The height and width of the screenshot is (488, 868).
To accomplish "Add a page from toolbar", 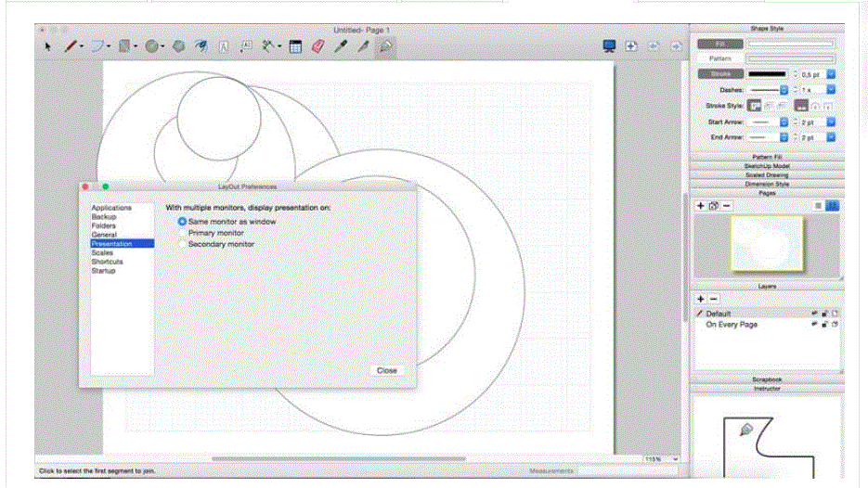I will click(x=631, y=46).
